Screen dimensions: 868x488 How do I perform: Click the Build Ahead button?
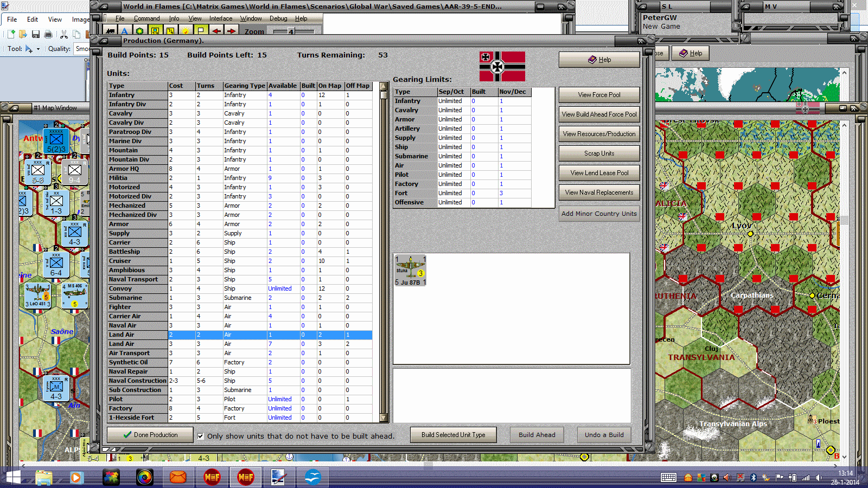[537, 435]
